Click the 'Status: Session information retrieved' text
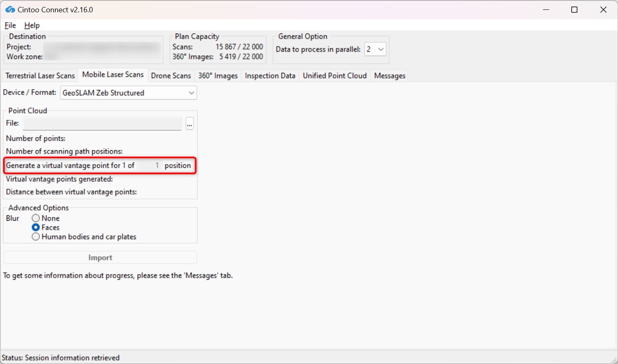Image resolution: width=618 pixels, height=364 pixels. point(61,358)
